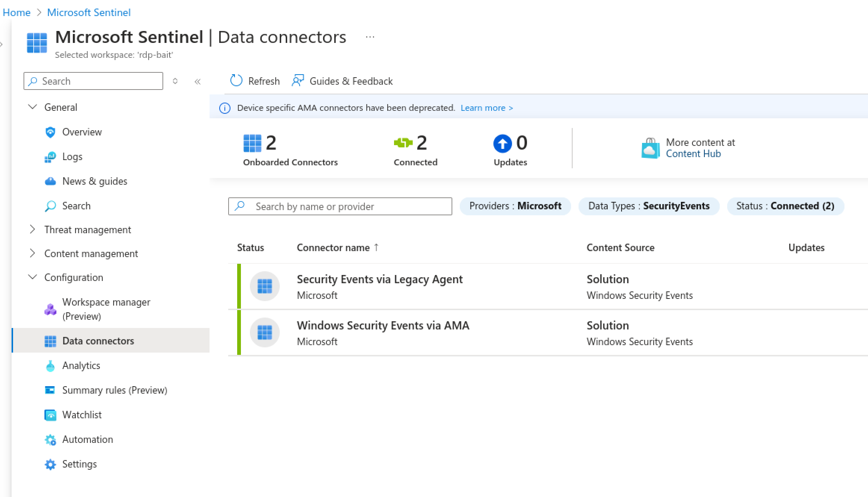The width and height of the screenshot is (868, 497).
Task: Focus the Search by name or provider field
Action: [340, 206]
